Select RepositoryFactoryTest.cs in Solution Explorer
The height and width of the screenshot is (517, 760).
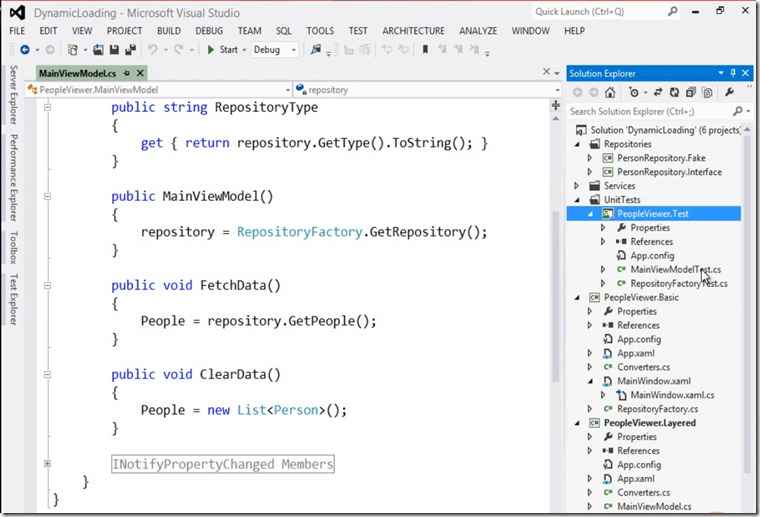(x=679, y=283)
